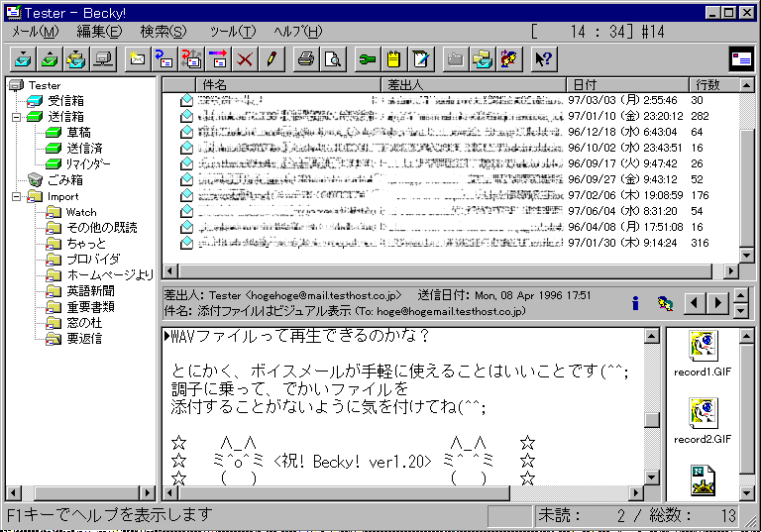Open the 検索(S) menu
Image resolution: width=761 pixels, height=532 pixels.
[x=163, y=32]
